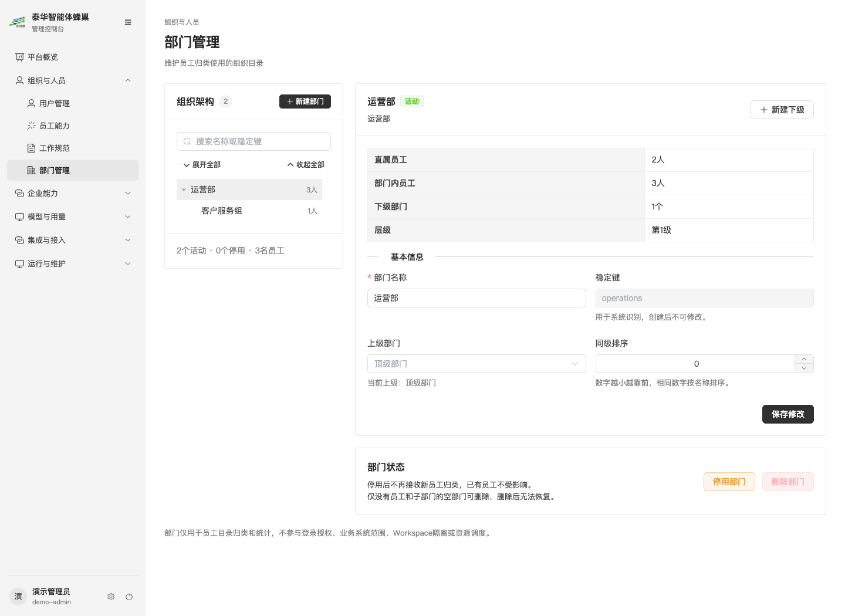Open settings via the gear icon

(111, 597)
